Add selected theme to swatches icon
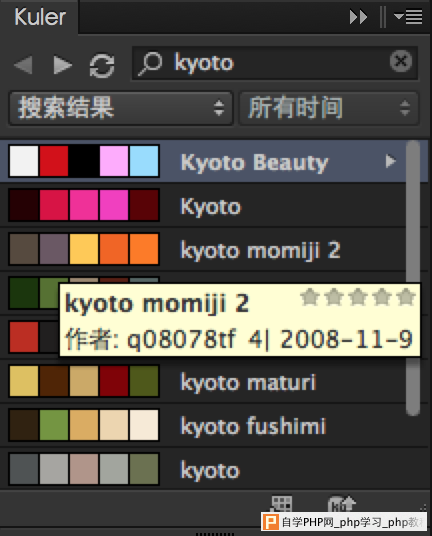Viewport: 432px width, 536px height. [281, 504]
